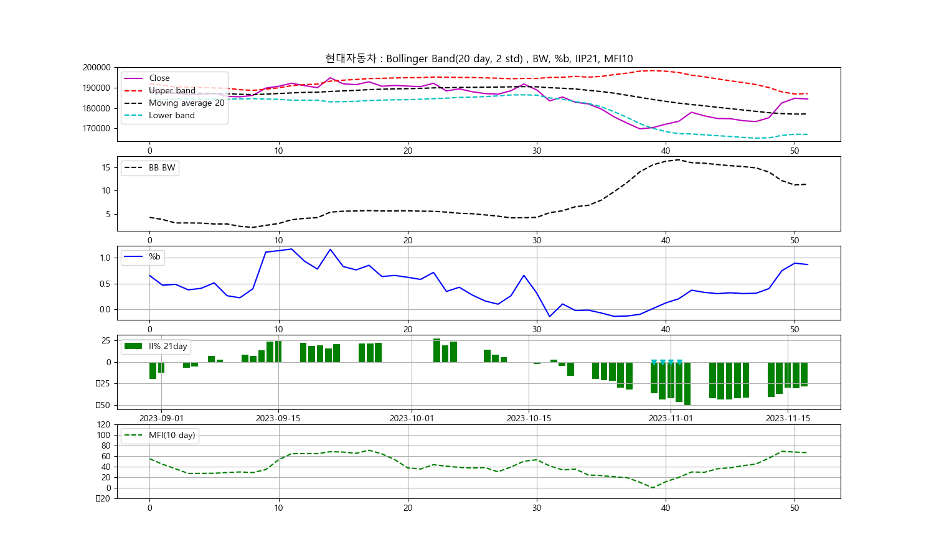Image resolution: width=934 pixels, height=560 pixels.
Task: Click the 180000 price axis label
Action: click(97, 109)
